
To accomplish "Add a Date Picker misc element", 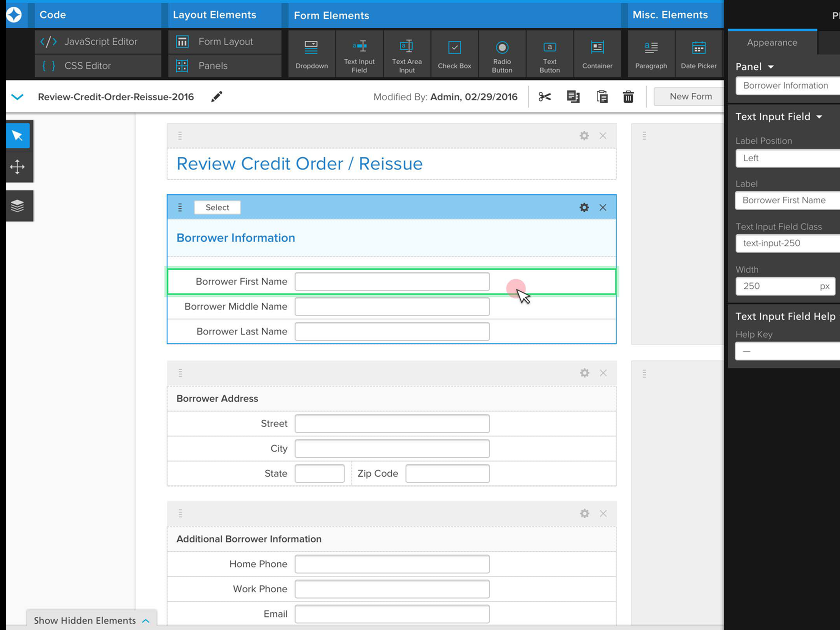I will tap(699, 54).
